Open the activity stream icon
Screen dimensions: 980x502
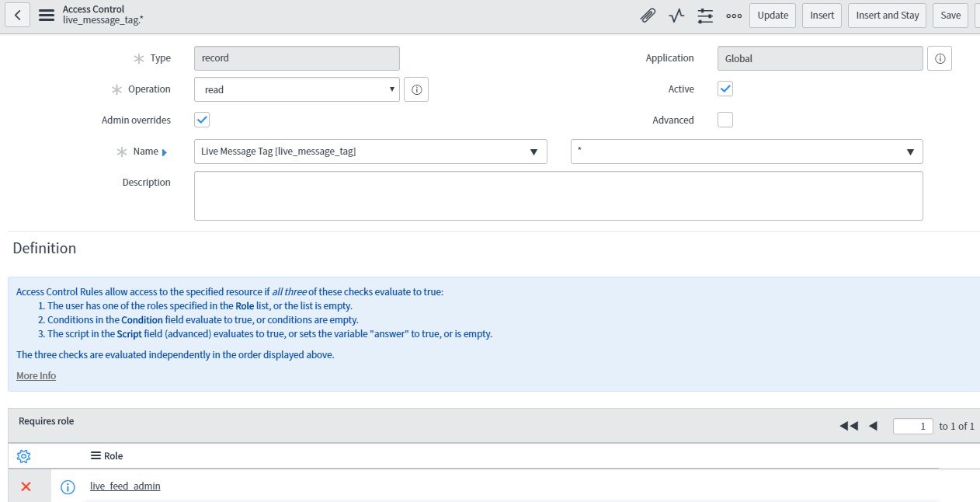point(676,15)
